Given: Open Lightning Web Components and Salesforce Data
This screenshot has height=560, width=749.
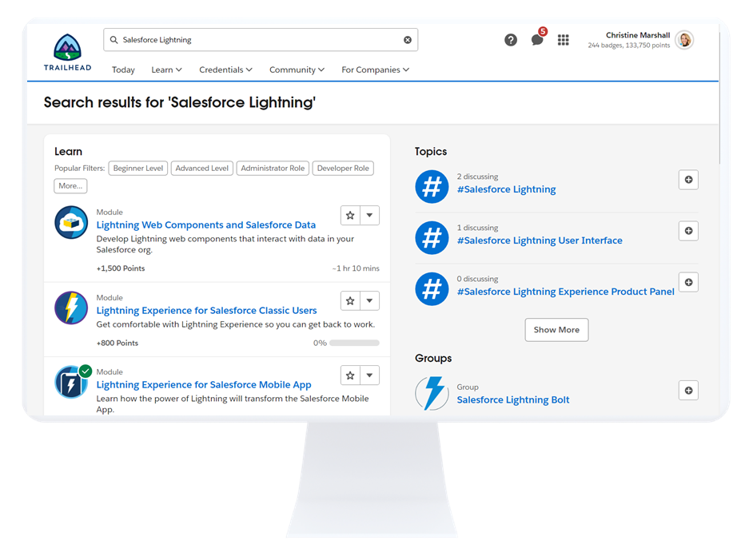Looking at the screenshot, I should (x=206, y=224).
